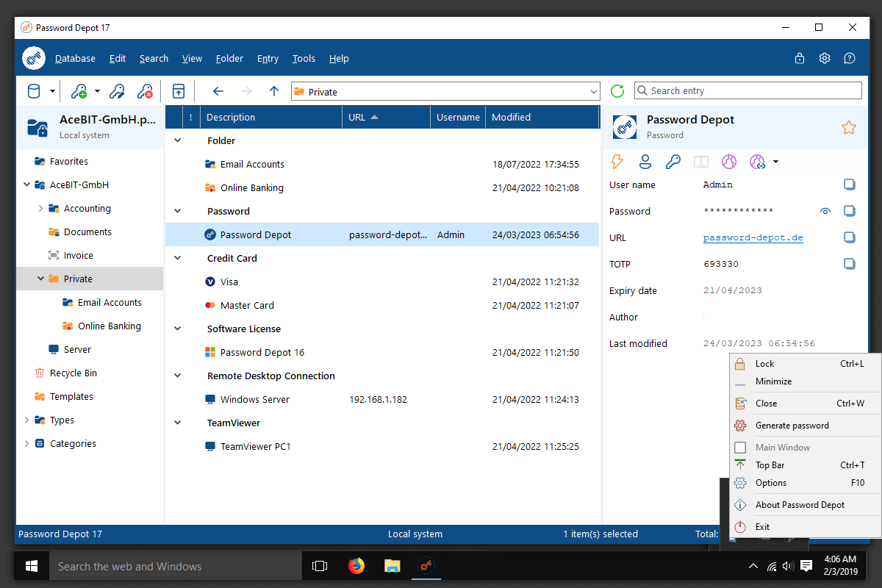The height and width of the screenshot is (588, 882).
Task: Open the View menu
Action: pos(192,58)
